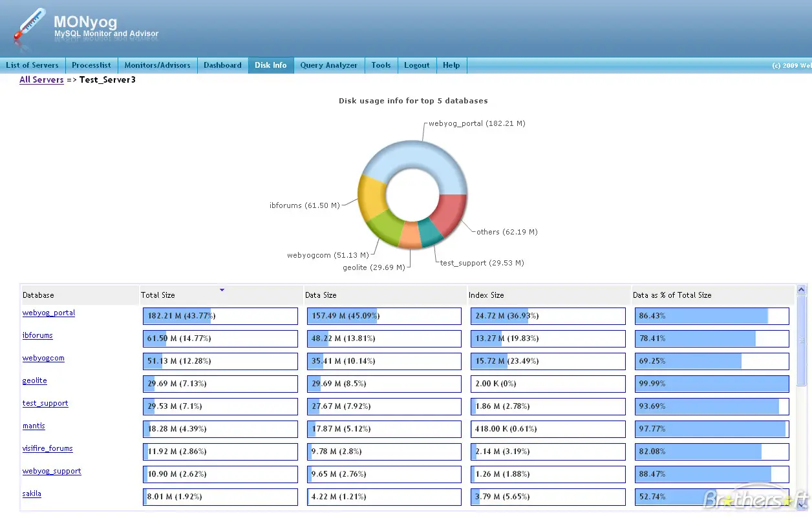Click the 182.21 M (43.77%) total size bar
The width and height of the screenshot is (812, 520).
tap(220, 316)
